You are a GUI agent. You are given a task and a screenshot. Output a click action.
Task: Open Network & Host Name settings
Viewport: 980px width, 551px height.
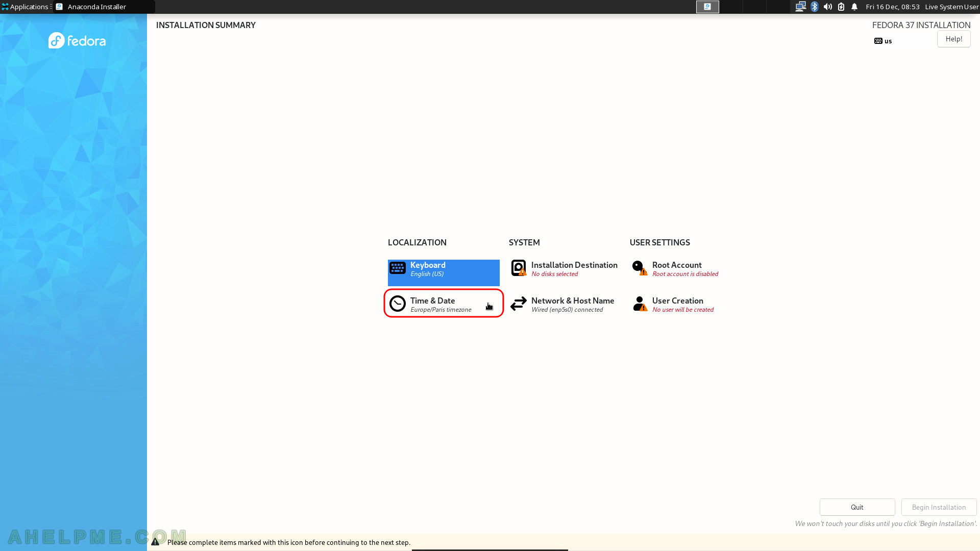point(565,304)
